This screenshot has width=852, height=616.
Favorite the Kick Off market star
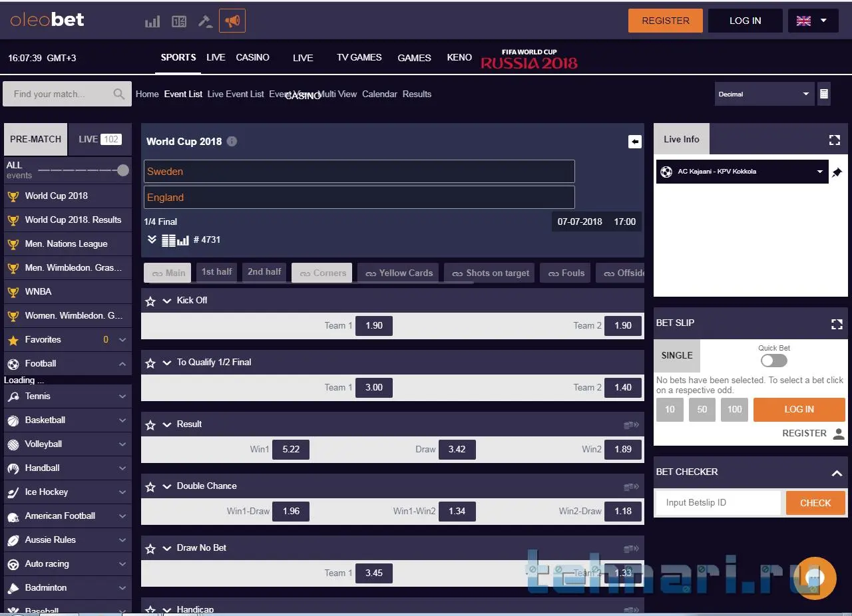click(x=150, y=301)
